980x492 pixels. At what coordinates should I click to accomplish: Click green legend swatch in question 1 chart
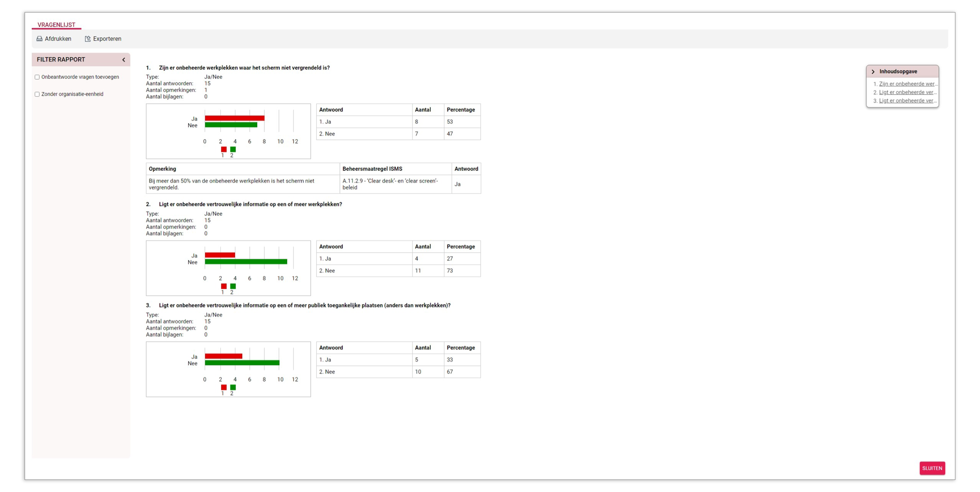[233, 149]
